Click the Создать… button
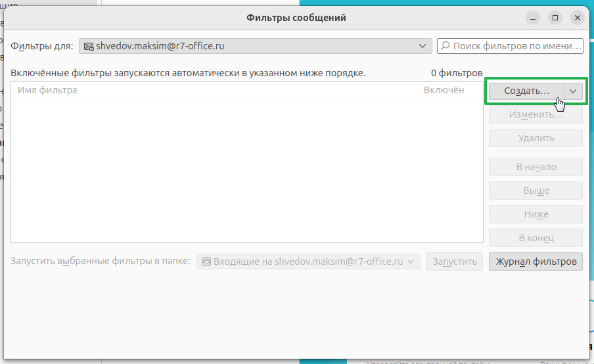 point(526,91)
